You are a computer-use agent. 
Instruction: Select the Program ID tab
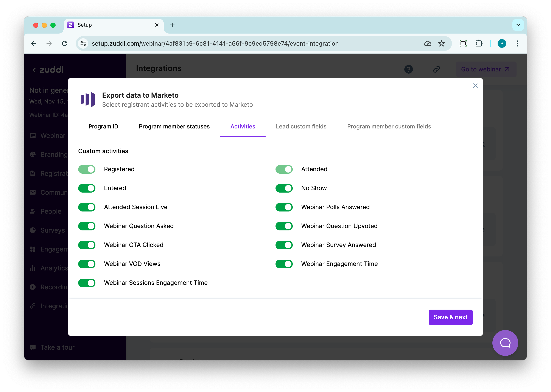tap(103, 127)
